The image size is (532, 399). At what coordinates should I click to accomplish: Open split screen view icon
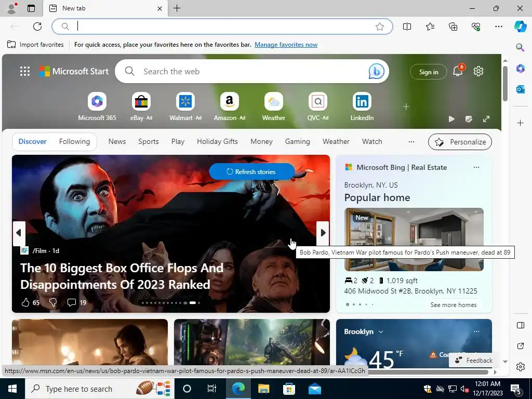click(407, 26)
